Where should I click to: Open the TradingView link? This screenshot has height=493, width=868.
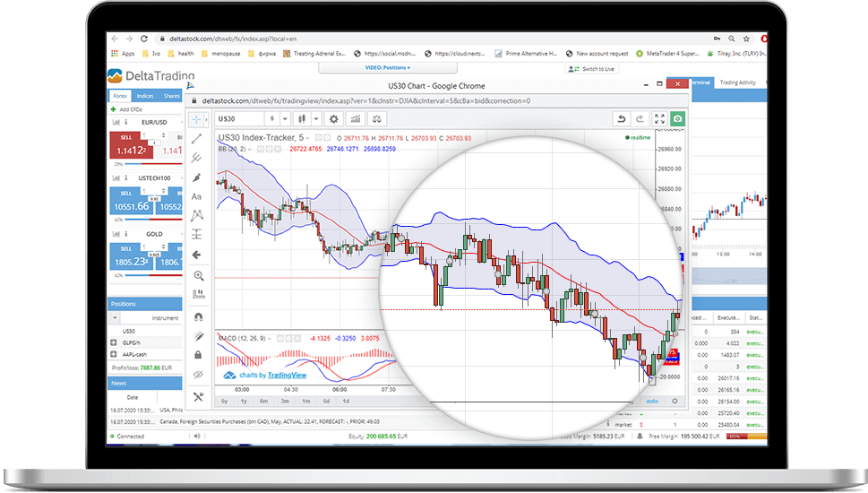pos(287,375)
